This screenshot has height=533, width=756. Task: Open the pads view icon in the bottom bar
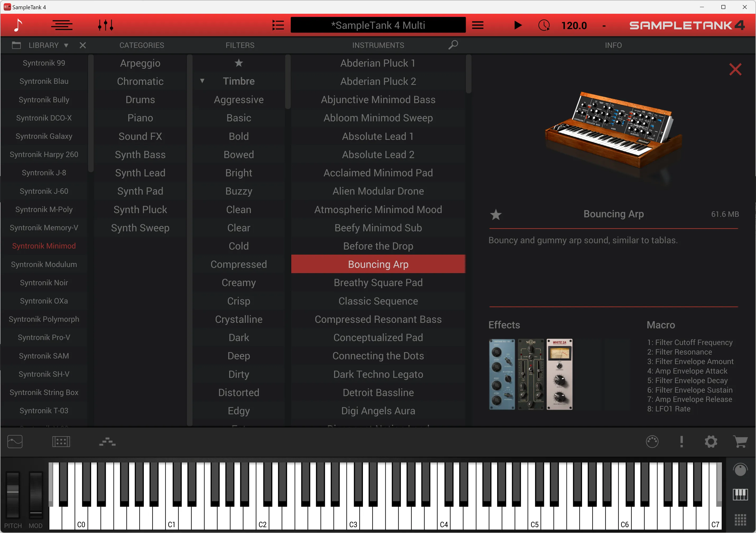(x=61, y=442)
